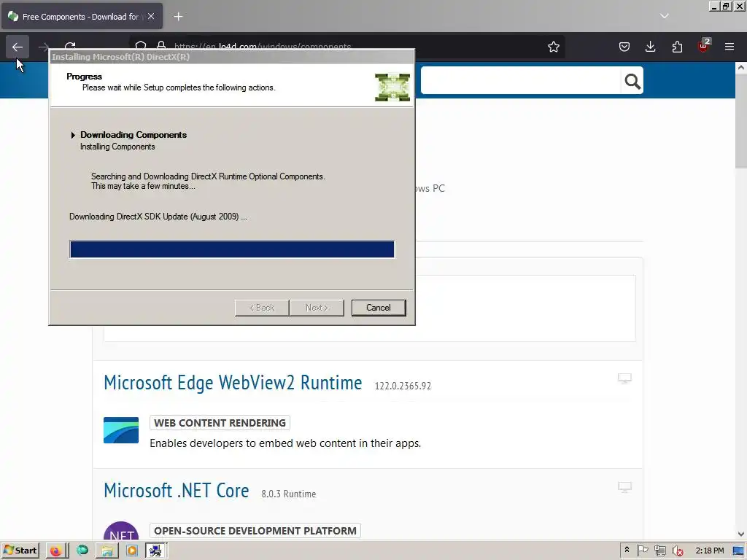Click the Downloading Components arrow marker
This screenshot has height=560, width=747.
point(73,135)
